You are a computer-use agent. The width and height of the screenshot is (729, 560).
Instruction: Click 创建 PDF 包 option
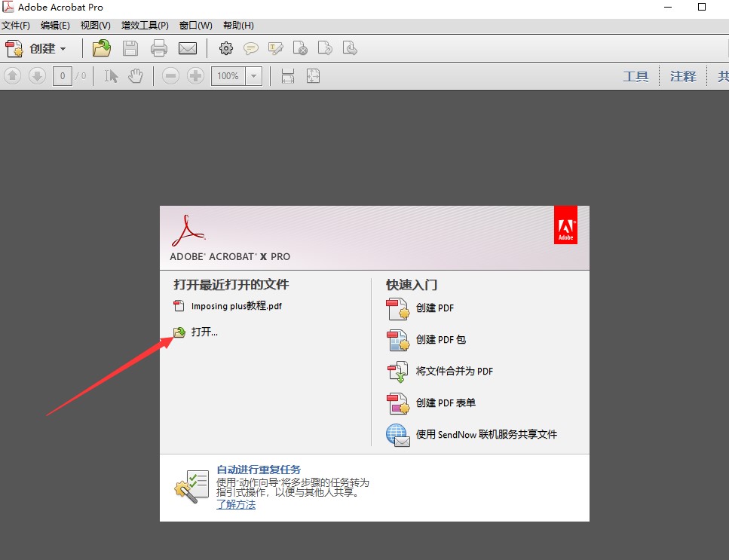[441, 339]
